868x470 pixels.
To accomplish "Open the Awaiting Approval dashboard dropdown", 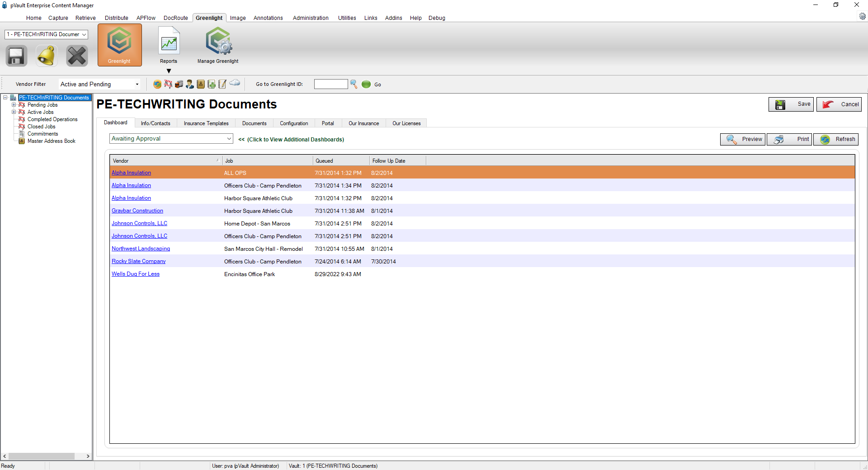I will point(171,139).
